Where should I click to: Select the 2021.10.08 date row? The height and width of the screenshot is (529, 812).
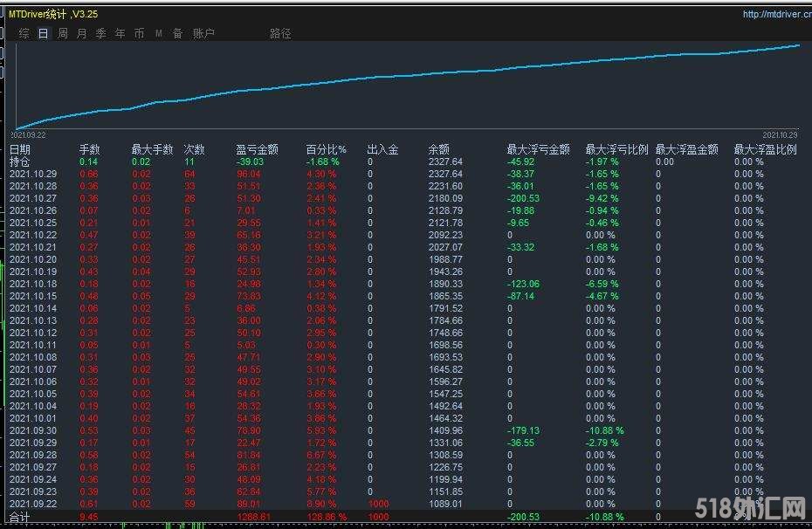point(33,357)
